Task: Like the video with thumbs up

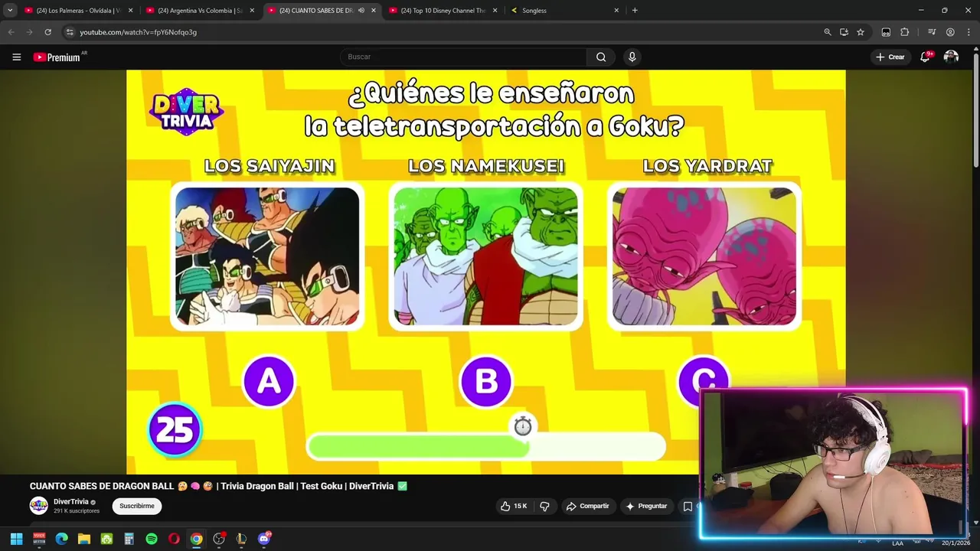Action: point(513,506)
